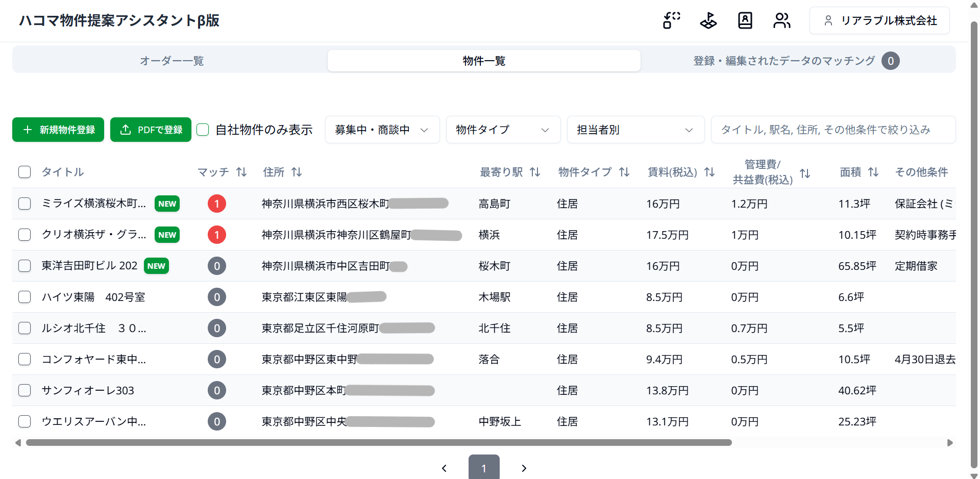Sort by マッチ column arrows
The image size is (980, 479).
coord(241,172)
